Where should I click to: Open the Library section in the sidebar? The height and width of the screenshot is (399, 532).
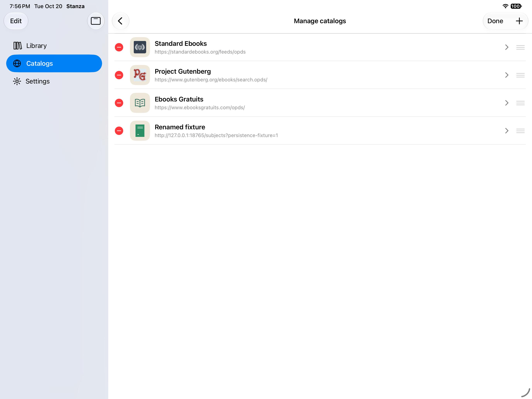[x=54, y=46]
